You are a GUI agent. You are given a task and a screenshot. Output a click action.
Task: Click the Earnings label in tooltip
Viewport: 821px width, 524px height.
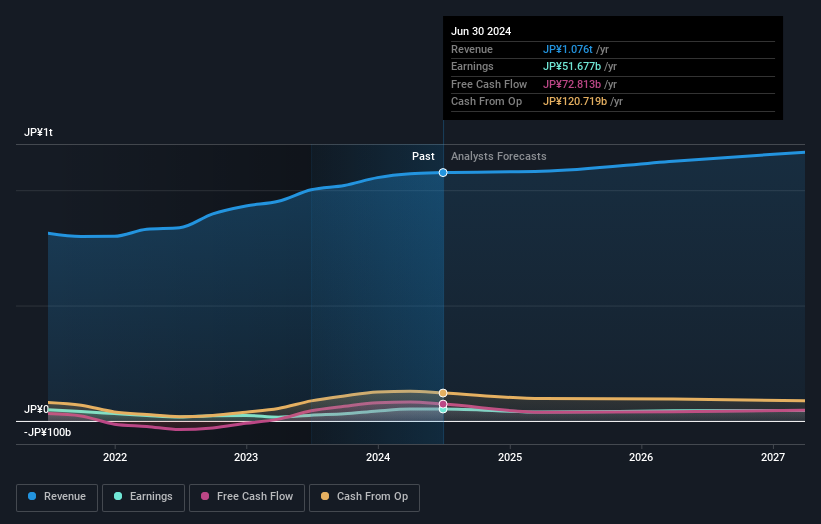[472, 66]
